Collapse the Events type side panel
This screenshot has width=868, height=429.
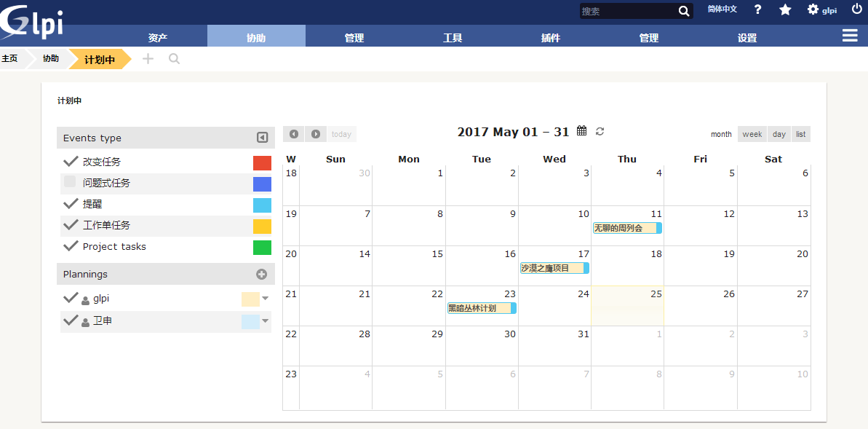[x=263, y=138]
